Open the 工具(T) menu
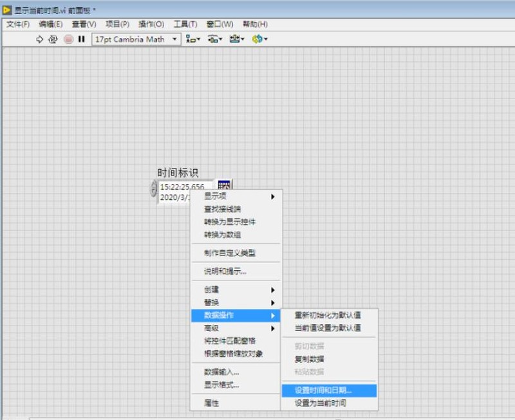515x420 pixels. click(x=185, y=24)
